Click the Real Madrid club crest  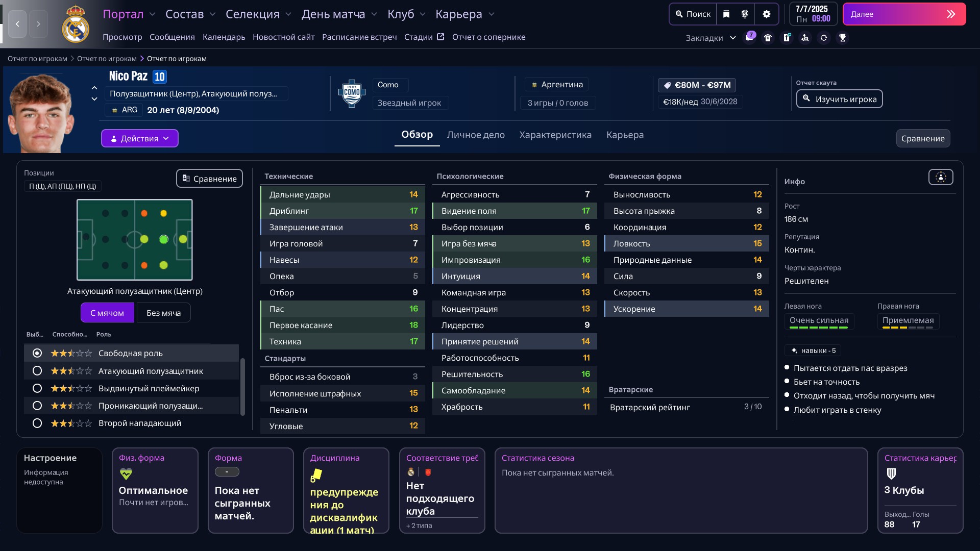pyautogui.click(x=76, y=24)
